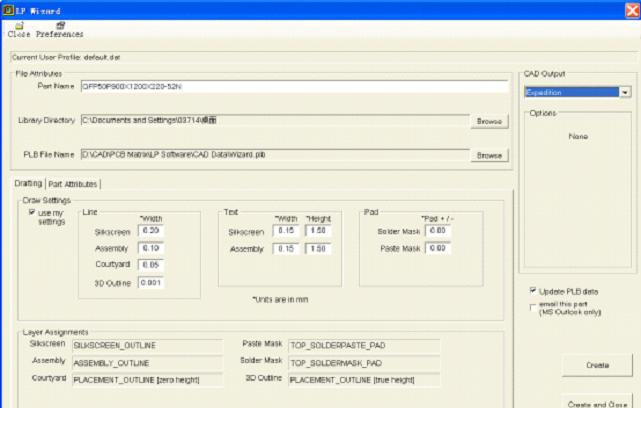Click the Solder Mask pad field
The height and width of the screenshot is (424, 641).
click(438, 231)
